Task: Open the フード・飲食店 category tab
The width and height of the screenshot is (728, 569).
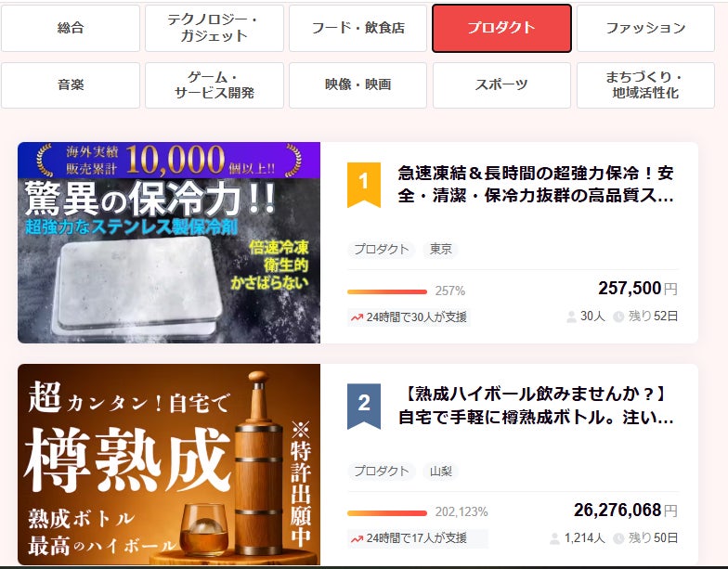Action: (x=358, y=28)
